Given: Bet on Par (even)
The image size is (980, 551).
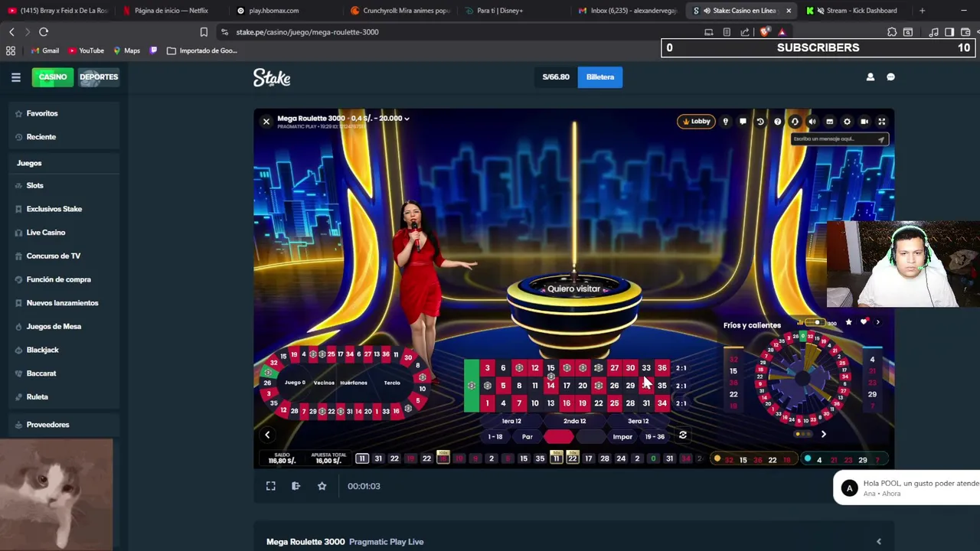Looking at the screenshot, I should [527, 437].
